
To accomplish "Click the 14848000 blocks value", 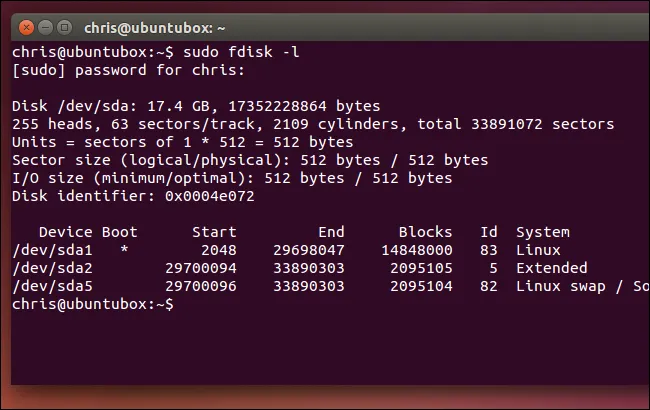I will 417,250.
